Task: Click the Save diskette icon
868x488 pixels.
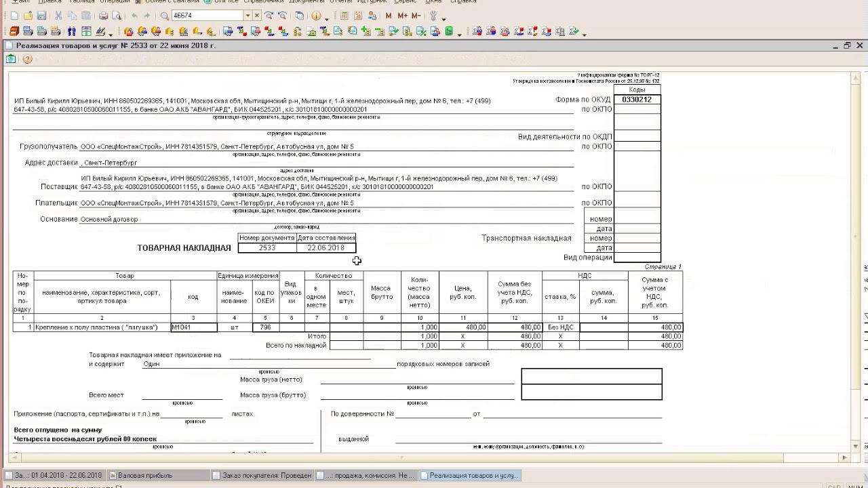Action: coord(41,16)
